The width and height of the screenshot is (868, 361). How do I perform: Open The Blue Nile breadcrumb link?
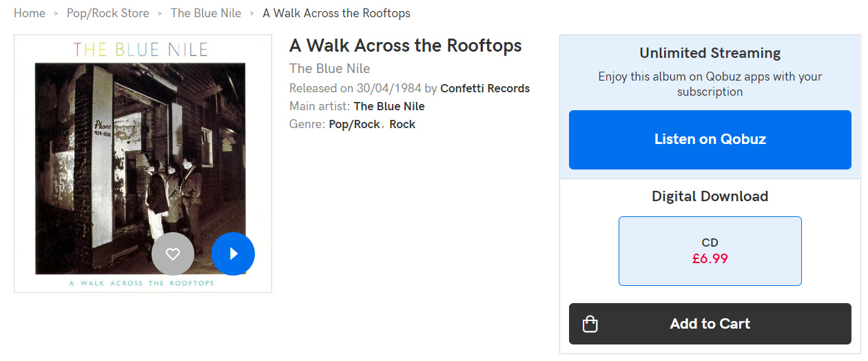point(206,13)
